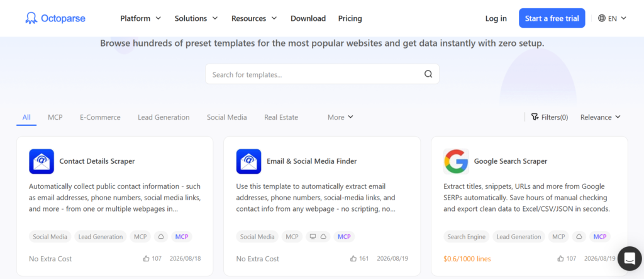Image resolution: width=644 pixels, height=279 pixels.
Task: Expand the More categories dropdown
Action: 340,117
